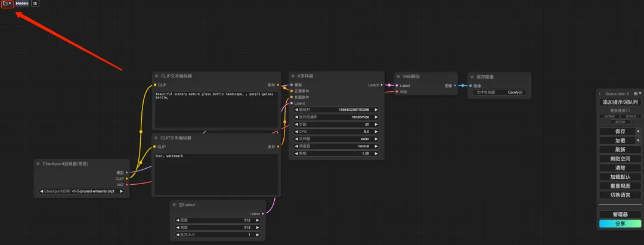Click 添加提示词队列 button
644x245 pixels.
tap(620, 102)
